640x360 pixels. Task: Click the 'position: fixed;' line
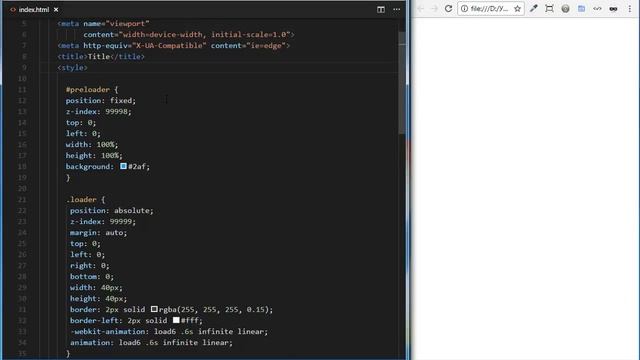[101, 100]
